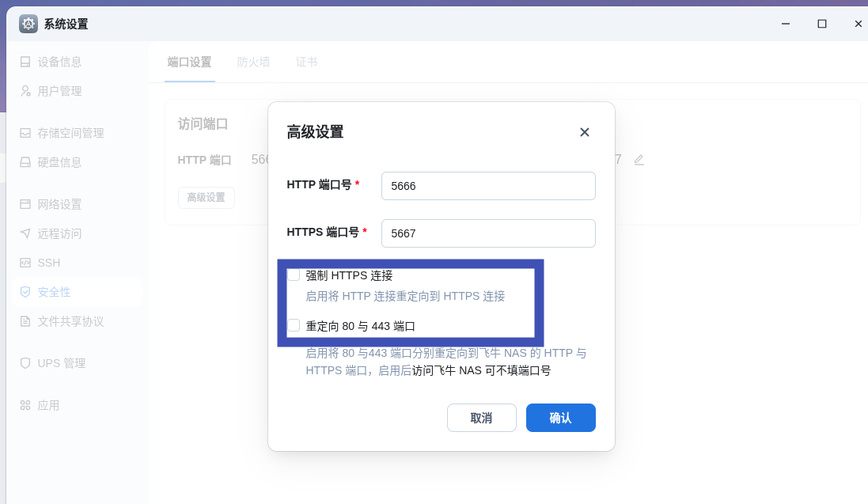Select 存储空间管理 storage icon
The height and width of the screenshot is (504, 868).
(x=25, y=133)
